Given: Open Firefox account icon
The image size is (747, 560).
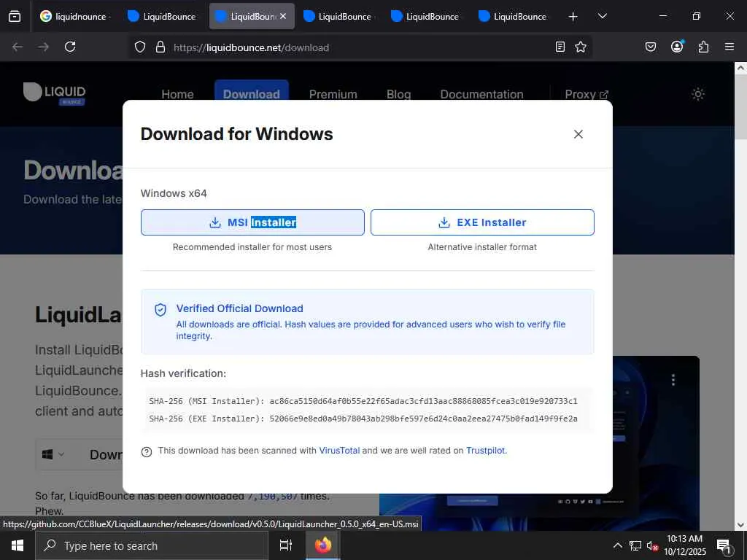Looking at the screenshot, I should click(x=677, y=46).
